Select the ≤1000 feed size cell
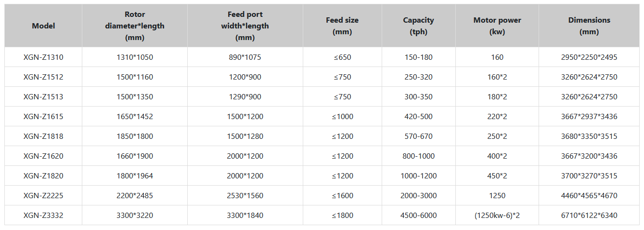Viewport: 644px width, 230px height. (x=342, y=117)
